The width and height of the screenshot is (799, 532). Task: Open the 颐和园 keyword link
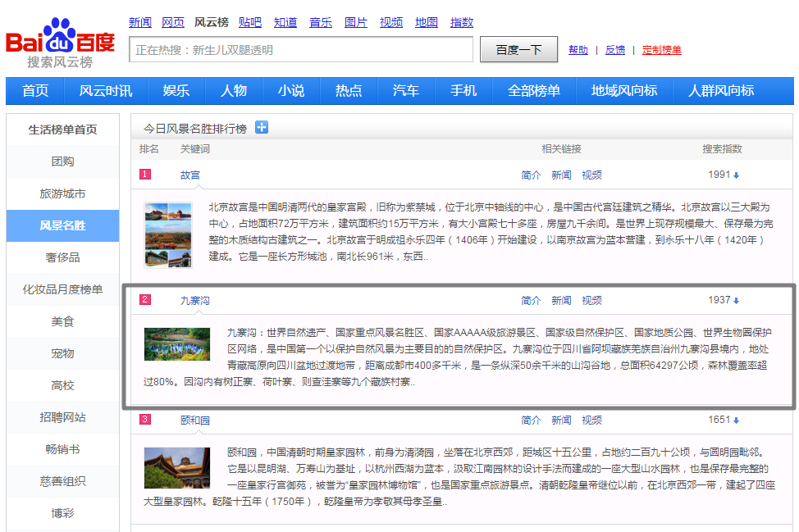195,421
